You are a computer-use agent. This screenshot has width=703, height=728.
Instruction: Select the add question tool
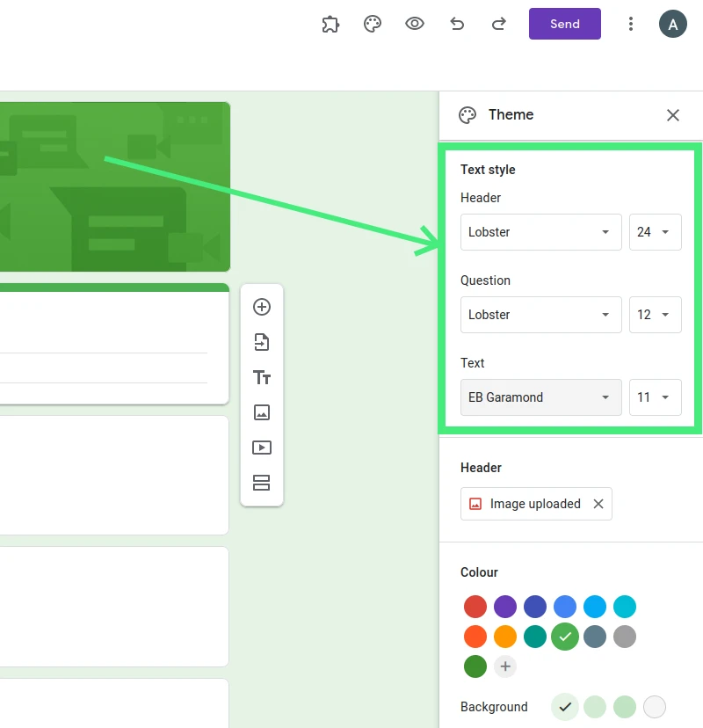pyautogui.click(x=262, y=307)
